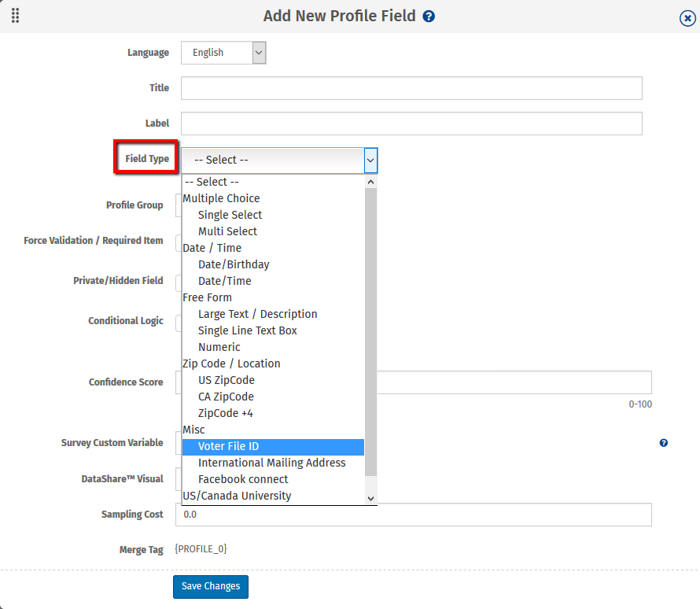700x609 pixels.
Task: Focus the Sampling Cost field
Action: [x=413, y=515]
